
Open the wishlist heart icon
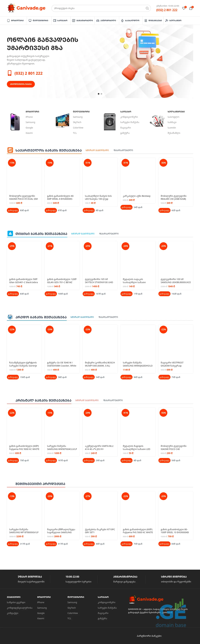point(184,8)
